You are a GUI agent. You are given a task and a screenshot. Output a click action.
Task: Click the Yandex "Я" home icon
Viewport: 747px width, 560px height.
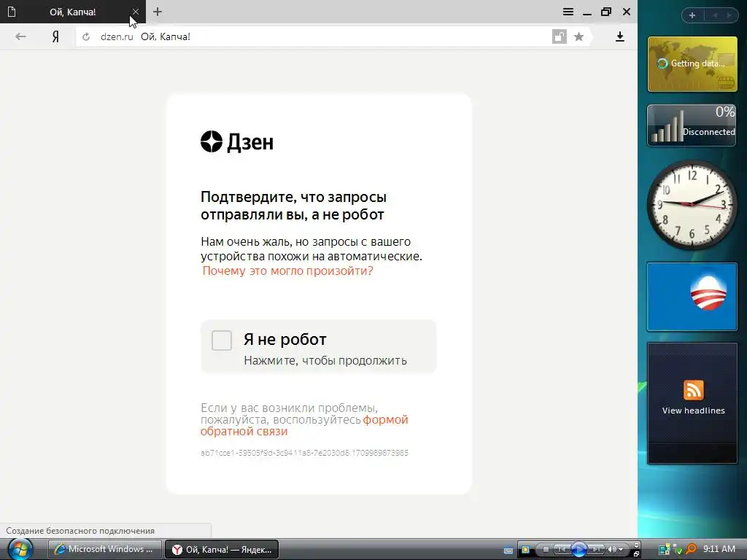click(55, 36)
